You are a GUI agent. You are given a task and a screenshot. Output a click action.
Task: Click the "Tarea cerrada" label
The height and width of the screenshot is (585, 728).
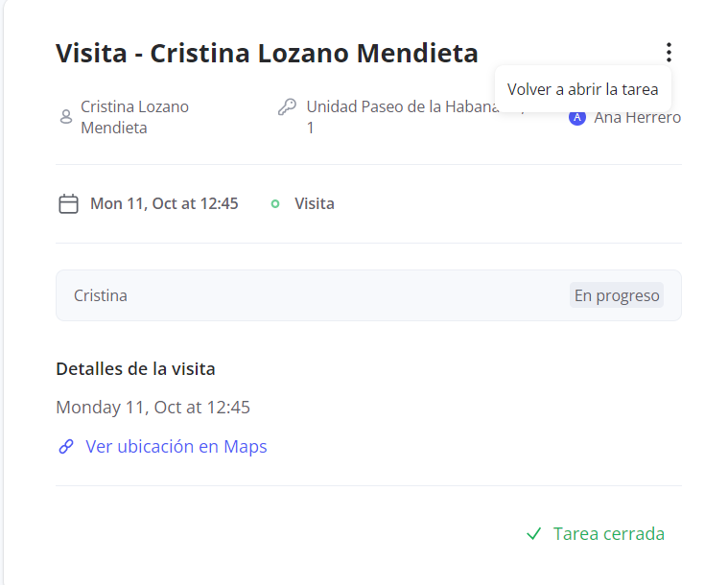click(x=608, y=534)
